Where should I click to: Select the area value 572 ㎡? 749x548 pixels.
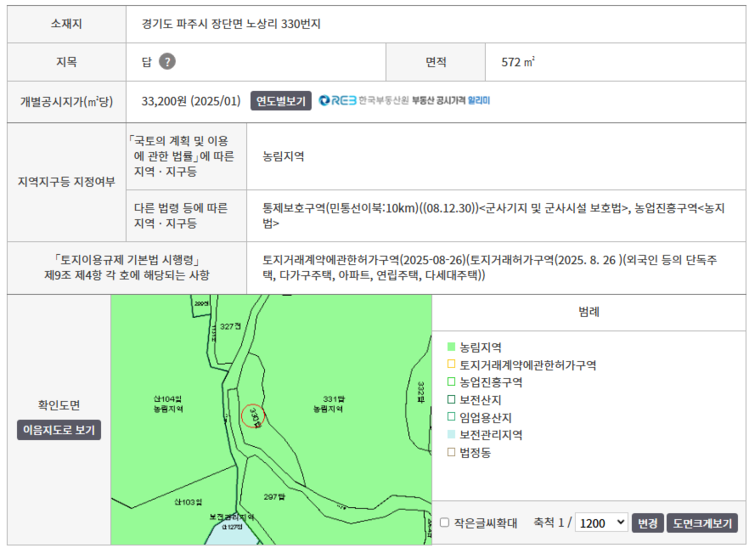point(518,62)
